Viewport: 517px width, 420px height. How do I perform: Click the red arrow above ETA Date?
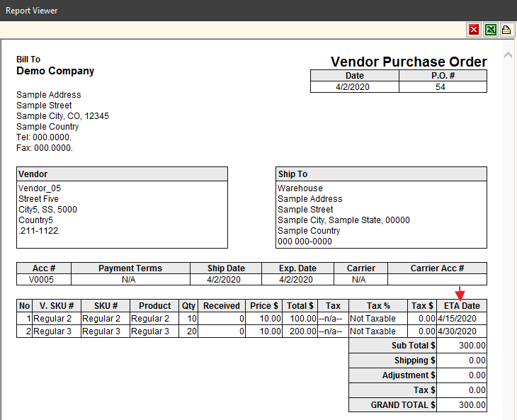click(x=460, y=293)
